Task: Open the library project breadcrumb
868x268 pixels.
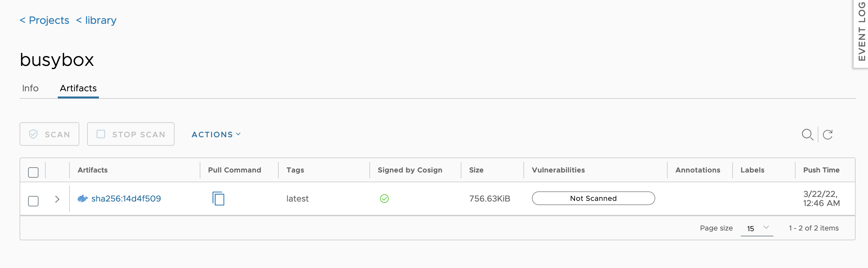Action: 96,20
